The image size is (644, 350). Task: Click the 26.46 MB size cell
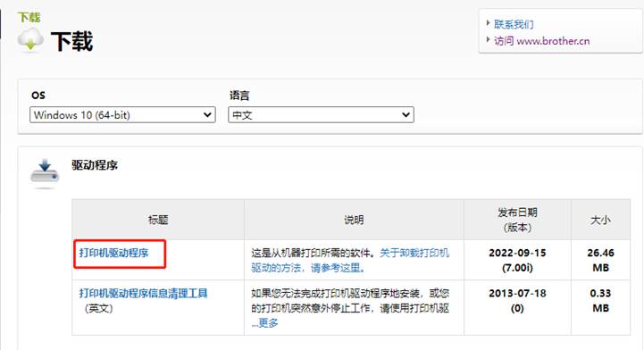600,260
